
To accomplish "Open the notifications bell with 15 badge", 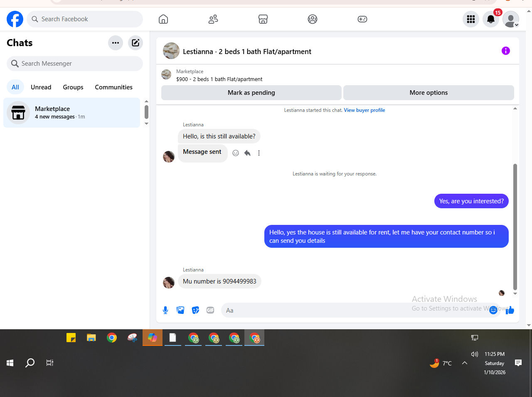I will 491,19.
